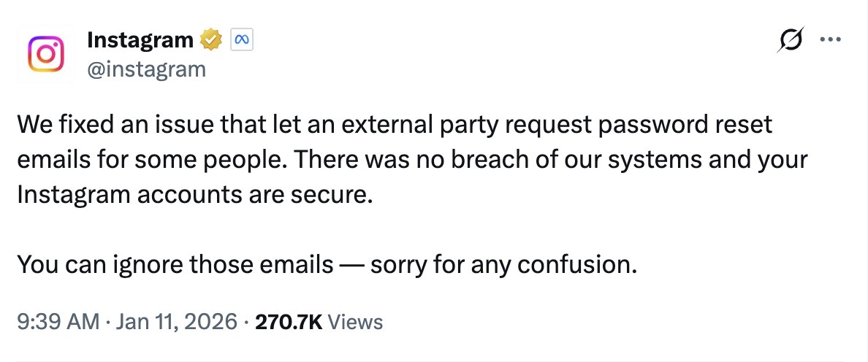This screenshot has width=868, height=362.
Task: Open the three-dot More options menu
Action: click(x=831, y=41)
